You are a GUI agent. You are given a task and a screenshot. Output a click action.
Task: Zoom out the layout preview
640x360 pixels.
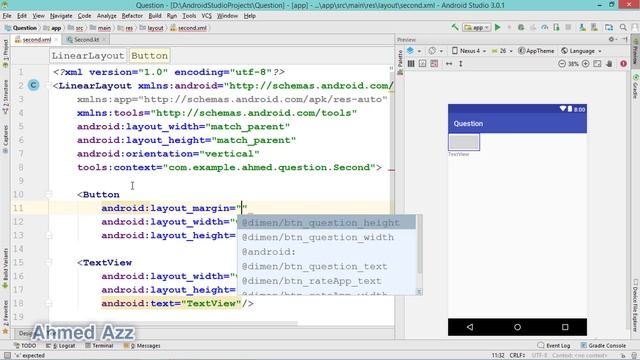click(x=562, y=64)
